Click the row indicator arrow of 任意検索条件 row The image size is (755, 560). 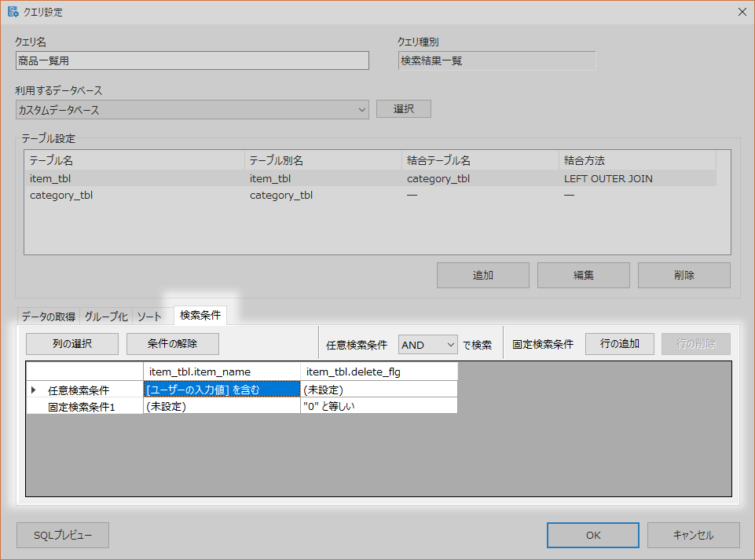click(x=33, y=390)
